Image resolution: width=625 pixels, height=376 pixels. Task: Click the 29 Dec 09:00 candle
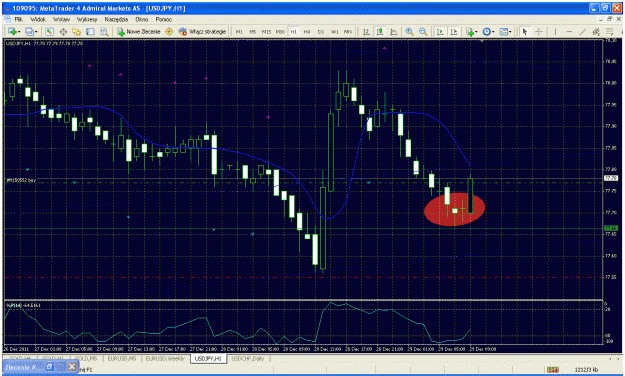(x=471, y=195)
